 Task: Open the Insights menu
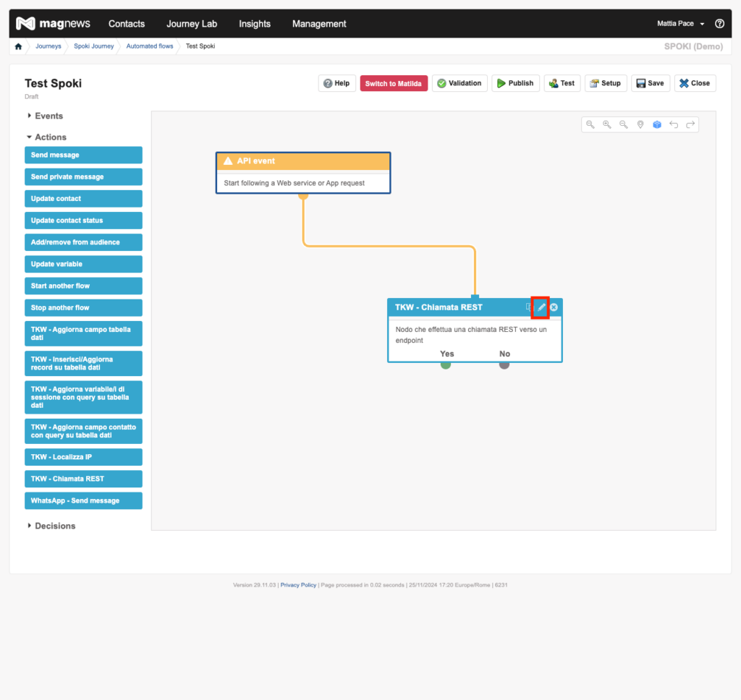tap(255, 24)
